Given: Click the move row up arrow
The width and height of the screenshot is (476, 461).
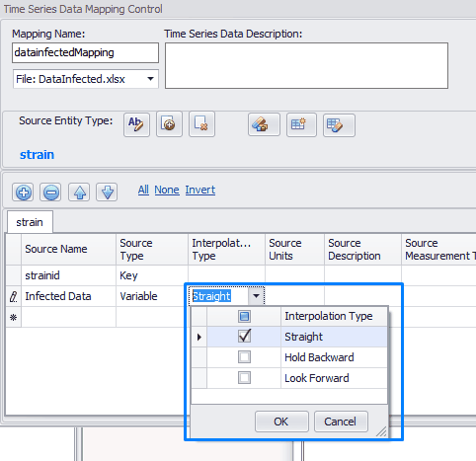Looking at the screenshot, I should pyautogui.click(x=79, y=192).
